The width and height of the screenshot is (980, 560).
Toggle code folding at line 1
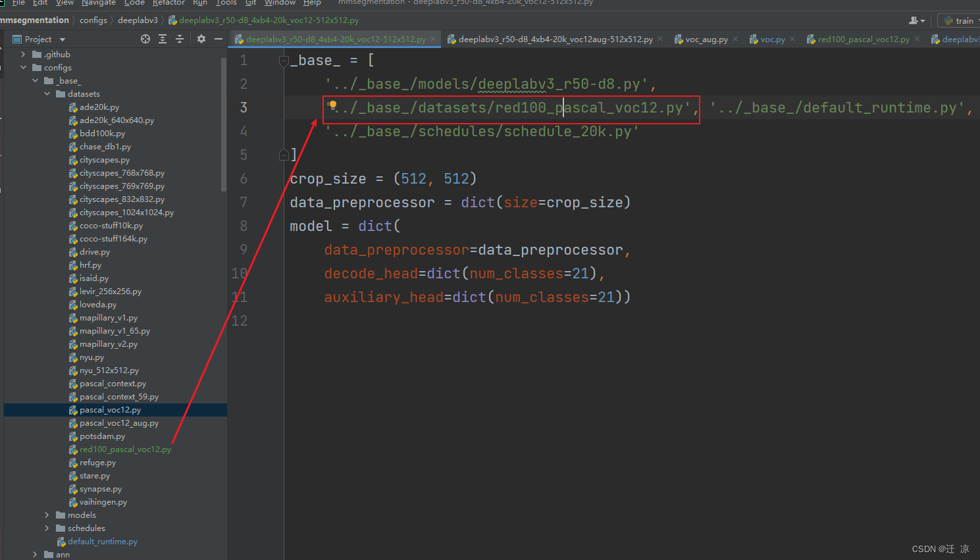[284, 61]
